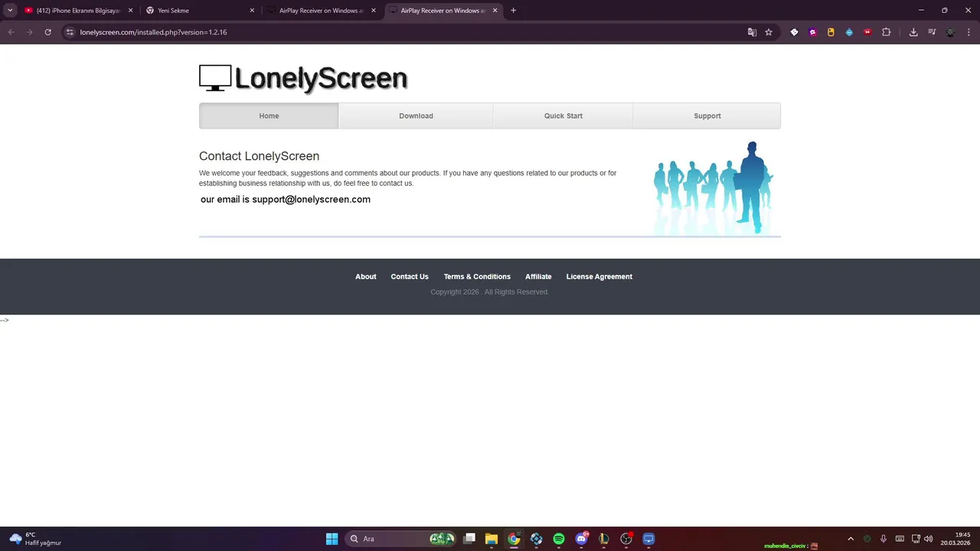Open the browser downloads icon

[913, 32]
